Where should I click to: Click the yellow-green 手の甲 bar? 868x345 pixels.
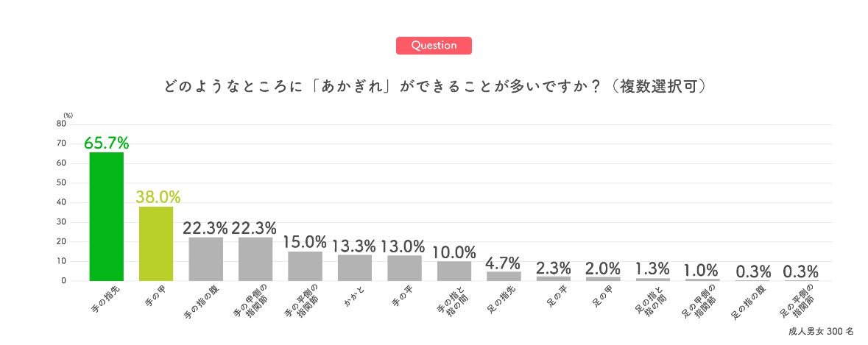(156, 243)
